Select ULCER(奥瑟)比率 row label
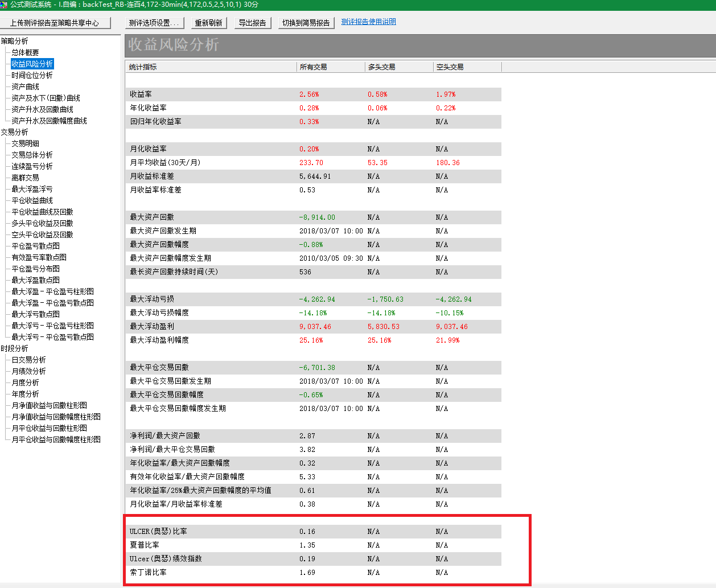 coord(158,531)
